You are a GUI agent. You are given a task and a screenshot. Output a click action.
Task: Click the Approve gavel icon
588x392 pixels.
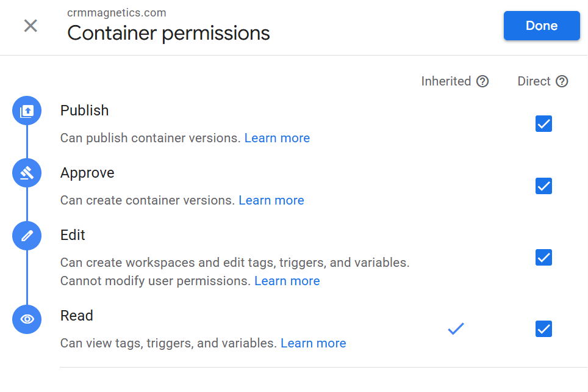27,173
